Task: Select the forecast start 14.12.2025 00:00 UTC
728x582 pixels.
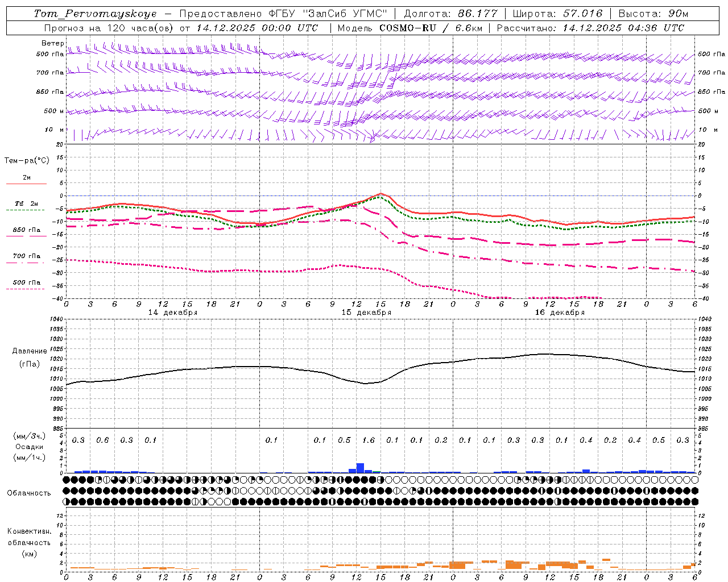Action: [x=257, y=28]
